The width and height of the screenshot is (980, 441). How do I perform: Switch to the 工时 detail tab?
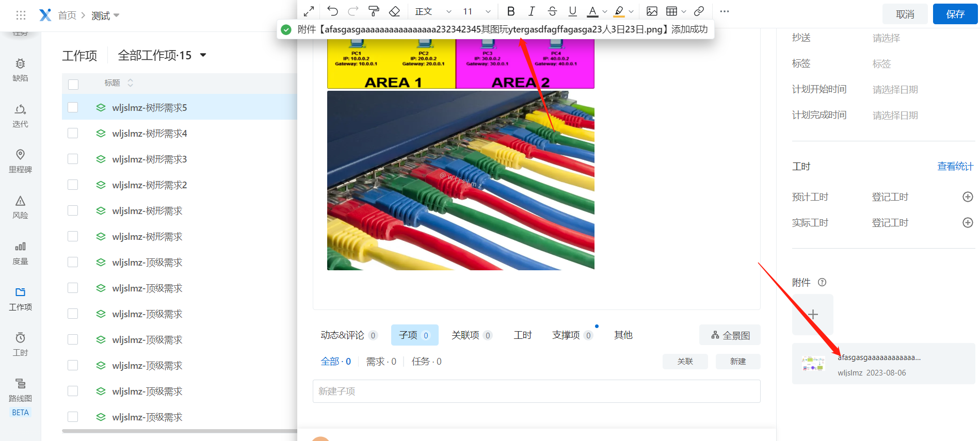point(522,335)
